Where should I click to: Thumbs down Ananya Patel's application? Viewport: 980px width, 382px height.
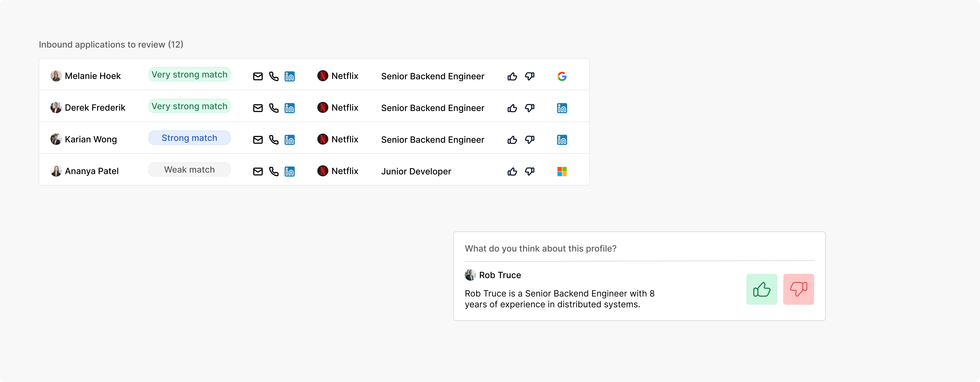tap(530, 171)
